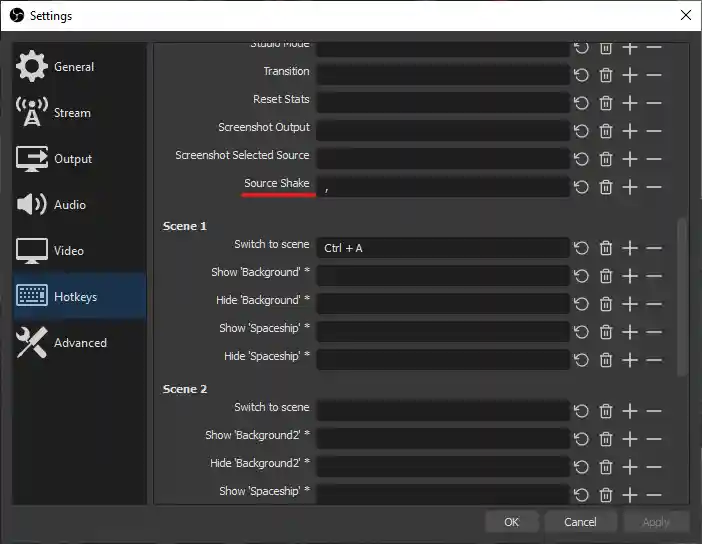Clear Scene 1 Hide 'Background' hotkey with trash
This screenshot has width=702, height=544.
pyautogui.click(x=606, y=304)
